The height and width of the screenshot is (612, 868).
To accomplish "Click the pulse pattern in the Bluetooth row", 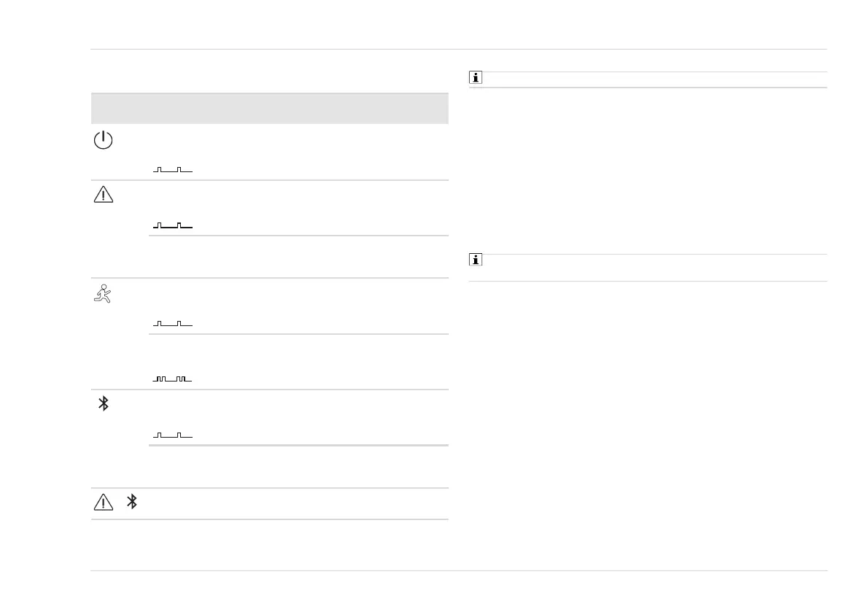I will pos(173,435).
